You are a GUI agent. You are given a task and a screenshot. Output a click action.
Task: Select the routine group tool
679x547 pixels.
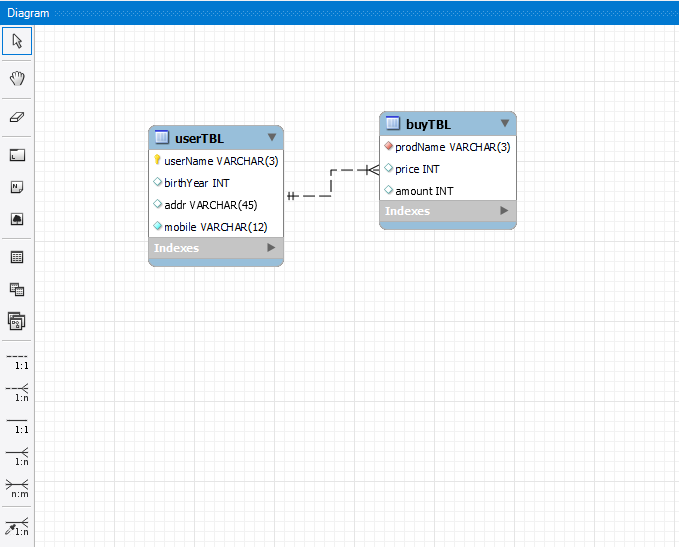pos(17,321)
